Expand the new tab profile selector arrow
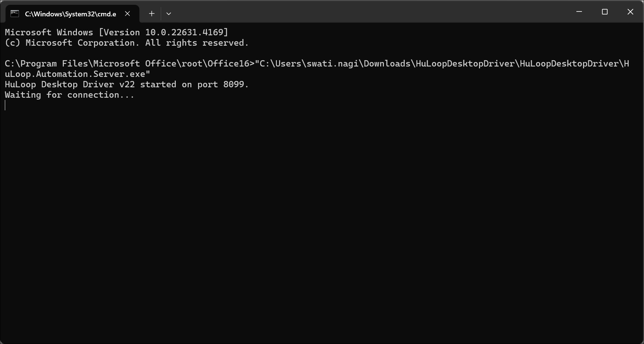Image resolution: width=644 pixels, height=344 pixels. coord(168,13)
